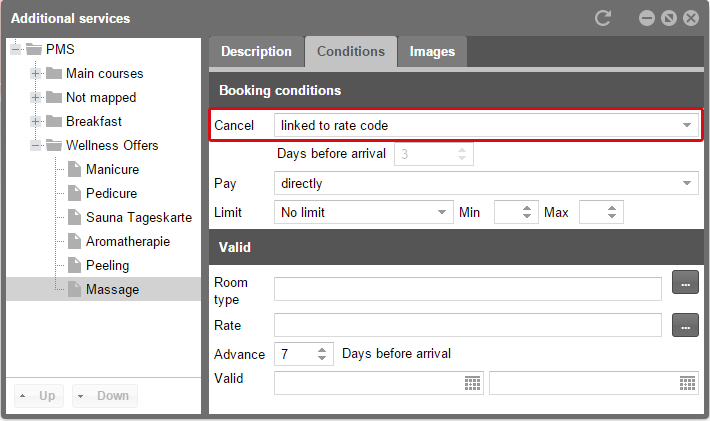The image size is (710, 421).
Task: Open the Cancel dropdown list
Action: coord(486,125)
